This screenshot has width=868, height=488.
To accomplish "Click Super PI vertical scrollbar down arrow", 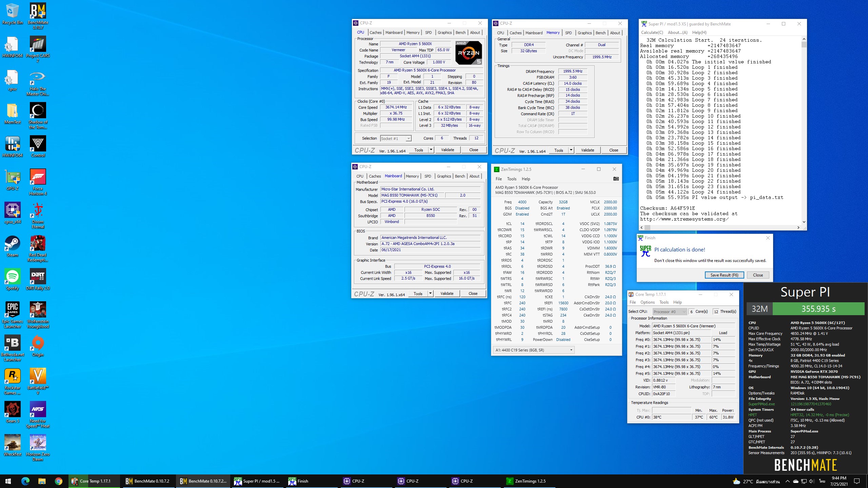I will (x=804, y=222).
